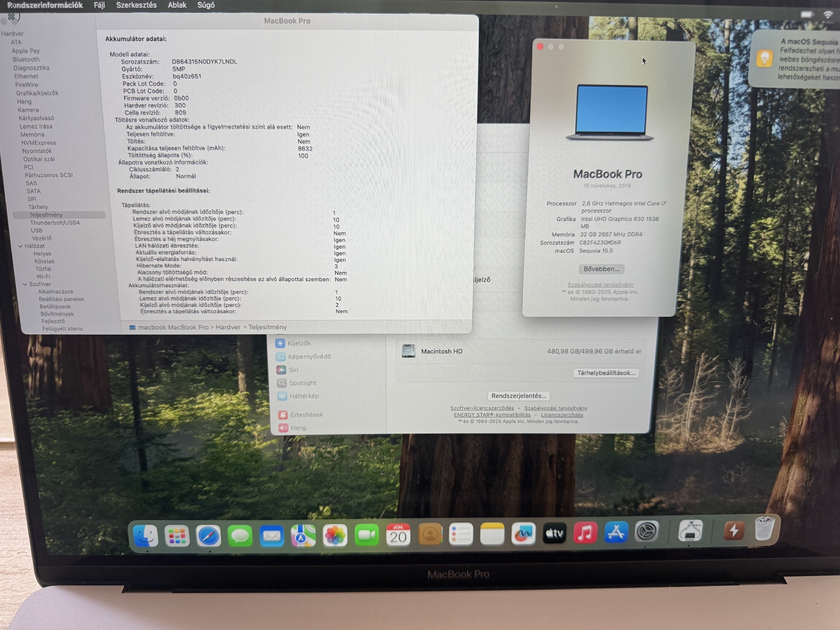Open the Trash in the Dock
Image resolution: width=840 pixels, height=630 pixels.
pos(764,528)
